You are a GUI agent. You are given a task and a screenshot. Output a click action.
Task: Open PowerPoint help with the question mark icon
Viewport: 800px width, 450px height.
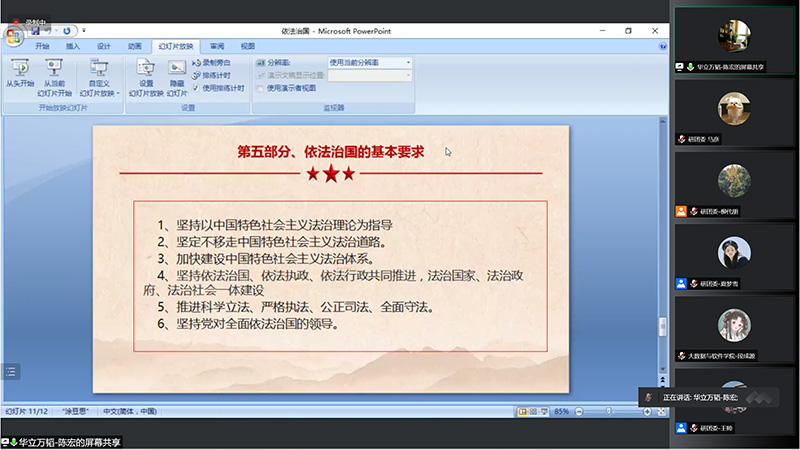pos(663,46)
